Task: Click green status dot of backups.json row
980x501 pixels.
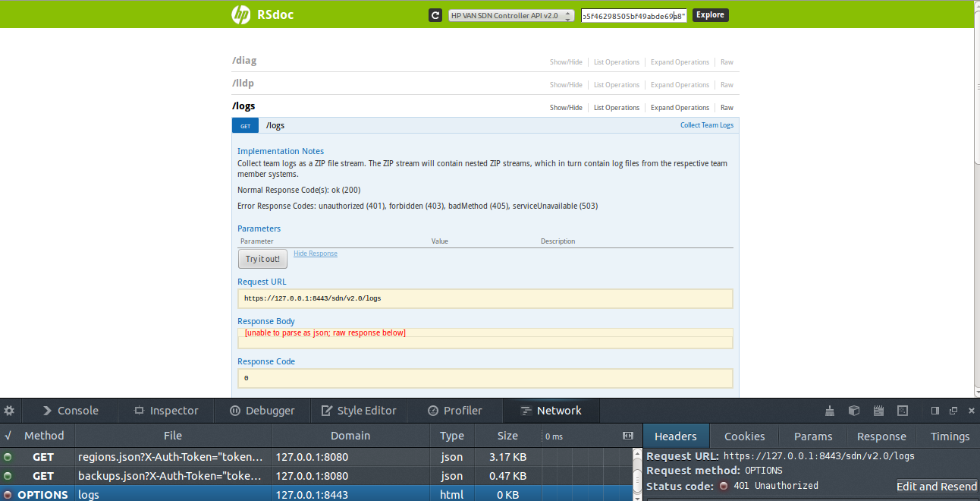Action: coord(8,476)
